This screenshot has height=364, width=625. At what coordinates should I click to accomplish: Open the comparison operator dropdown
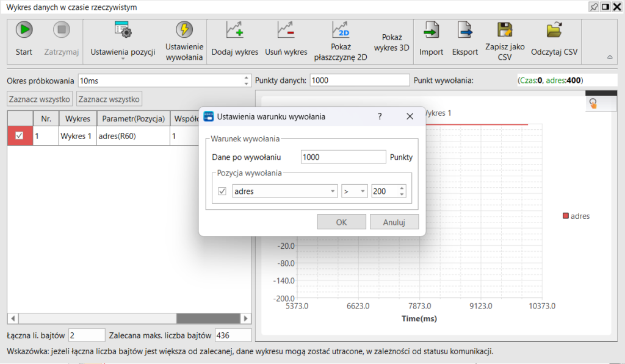click(355, 191)
